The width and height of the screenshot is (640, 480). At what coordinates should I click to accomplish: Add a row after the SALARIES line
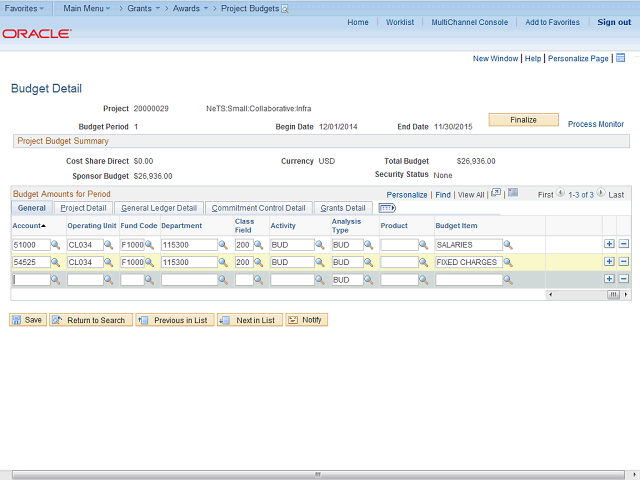pos(609,245)
